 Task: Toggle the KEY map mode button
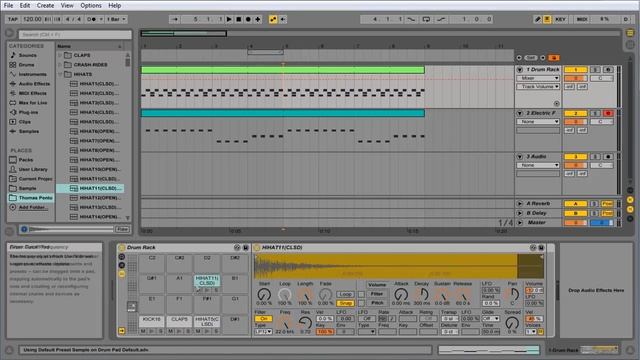[560, 19]
